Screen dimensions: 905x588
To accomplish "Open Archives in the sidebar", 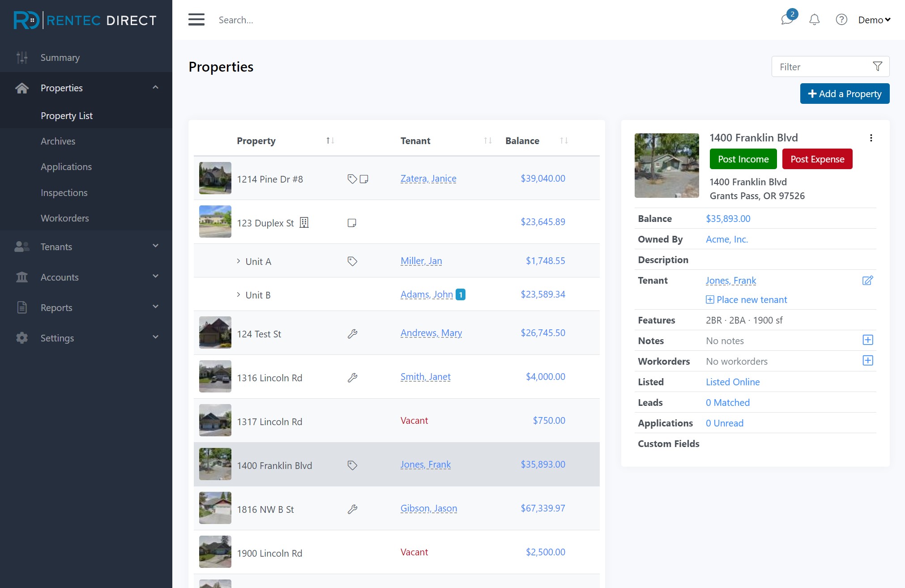I will click(x=58, y=141).
